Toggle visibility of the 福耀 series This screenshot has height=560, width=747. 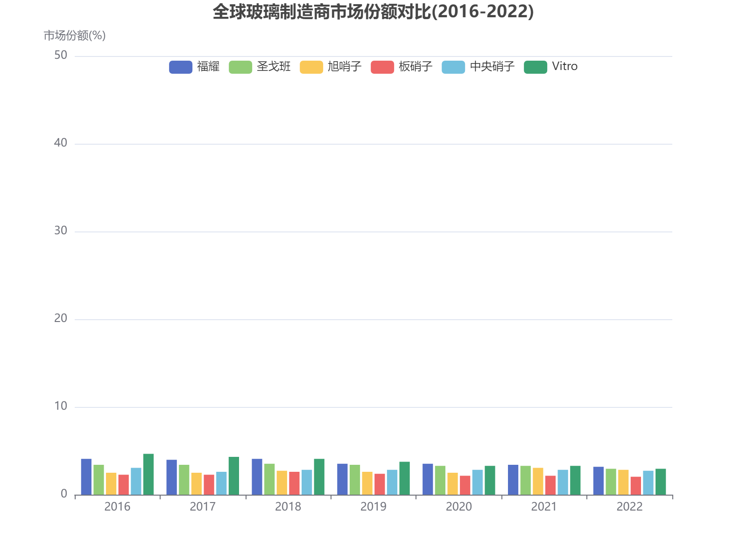tap(181, 66)
